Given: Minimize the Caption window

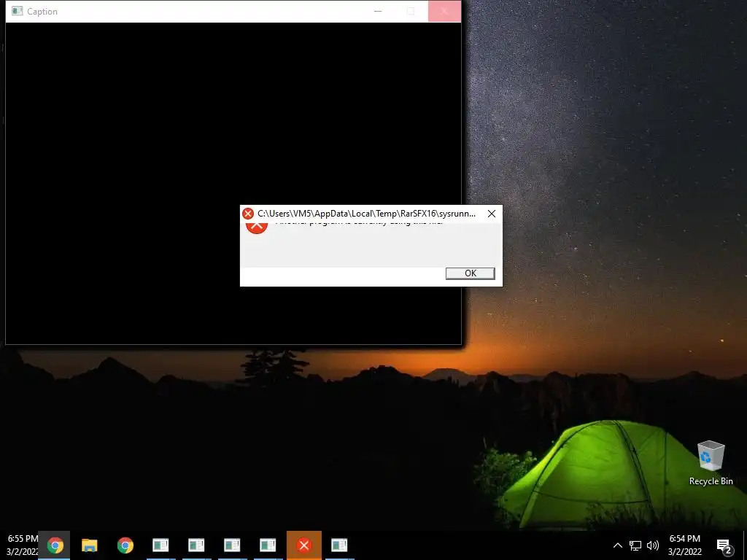Looking at the screenshot, I should pyautogui.click(x=378, y=11).
